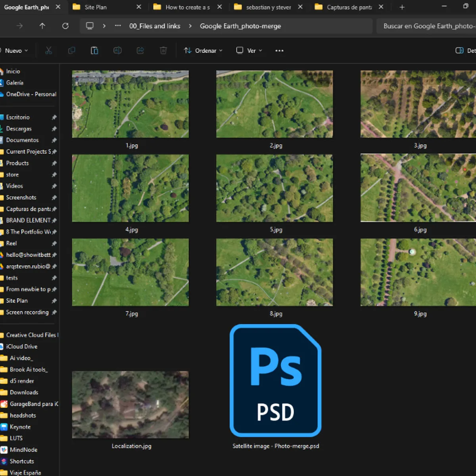Open the Ver view options dropdown
The width and height of the screenshot is (476, 476).
248,50
